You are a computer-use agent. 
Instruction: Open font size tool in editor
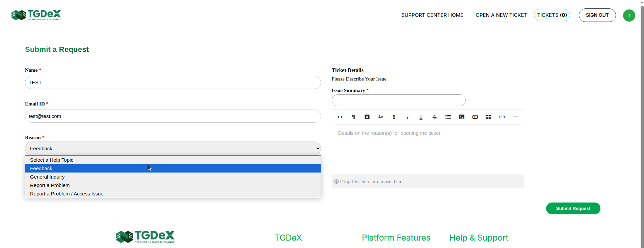pyautogui.click(x=380, y=117)
